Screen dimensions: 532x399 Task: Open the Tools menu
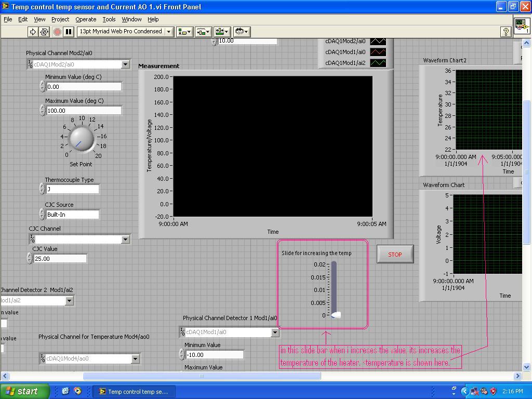click(109, 19)
